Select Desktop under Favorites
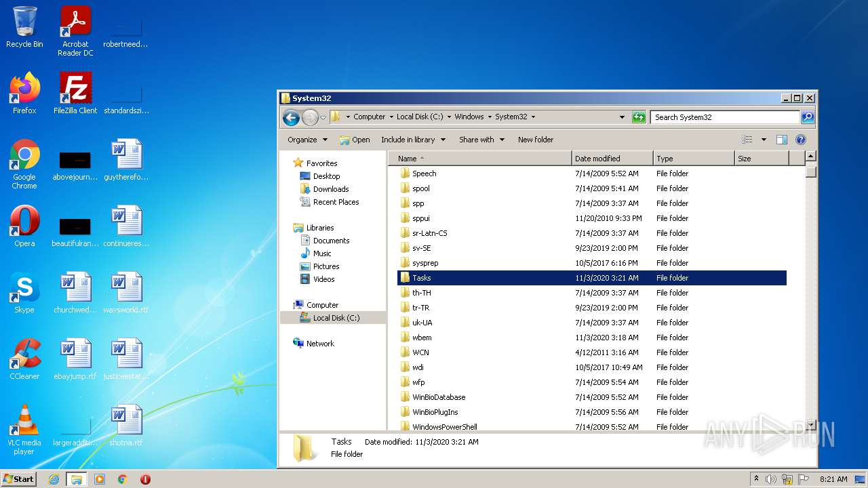Viewport: 868px width, 488px height. coord(326,176)
